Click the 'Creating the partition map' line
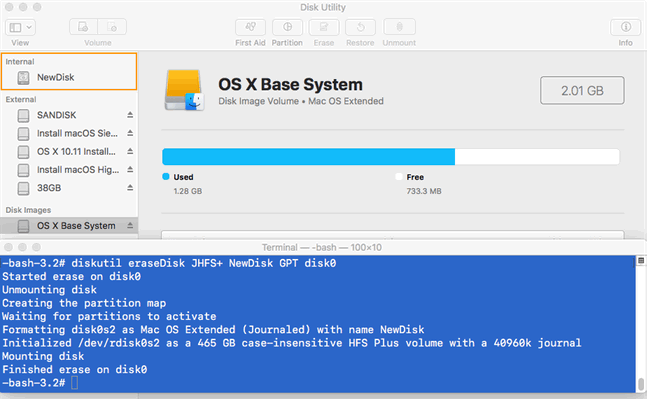Screen dimensions: 647x399 pos(84,303)
